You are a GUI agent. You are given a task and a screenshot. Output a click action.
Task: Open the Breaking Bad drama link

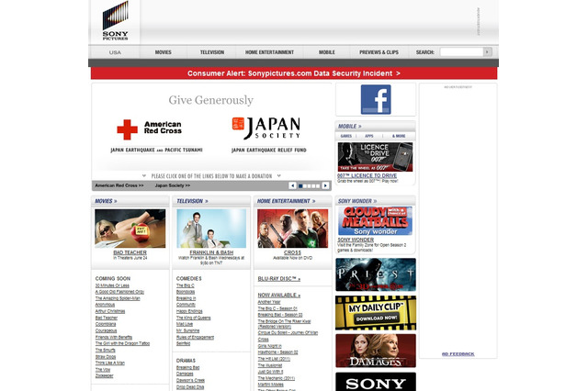[187, 367]
